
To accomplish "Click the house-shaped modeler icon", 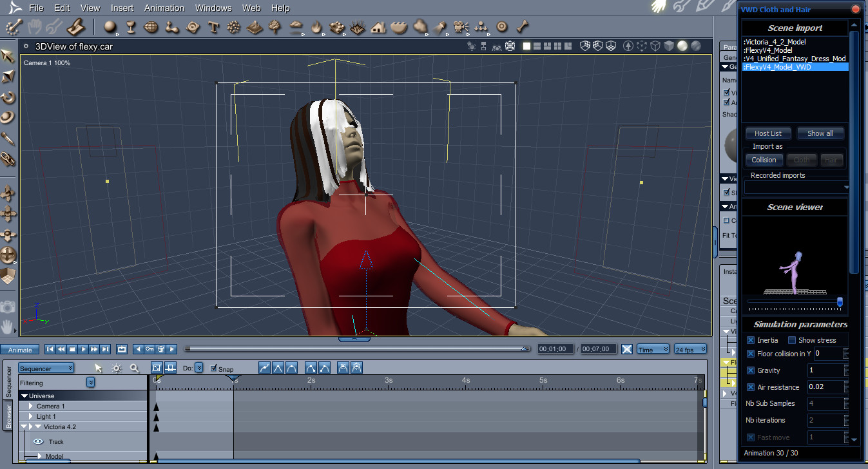I will coord(378,27).
